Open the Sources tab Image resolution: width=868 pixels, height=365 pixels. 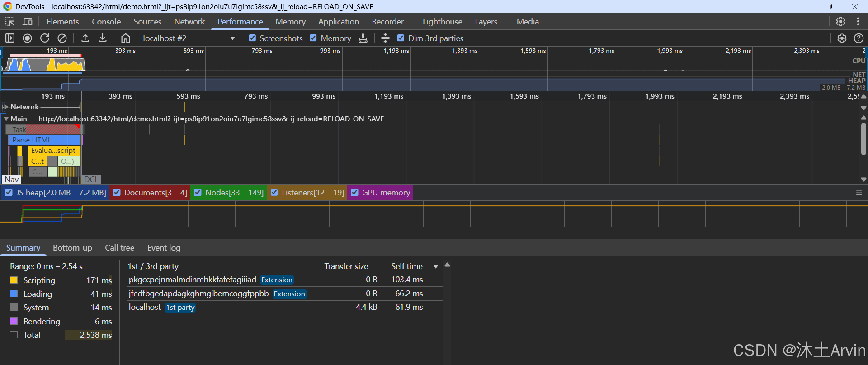tap(147, 22)
